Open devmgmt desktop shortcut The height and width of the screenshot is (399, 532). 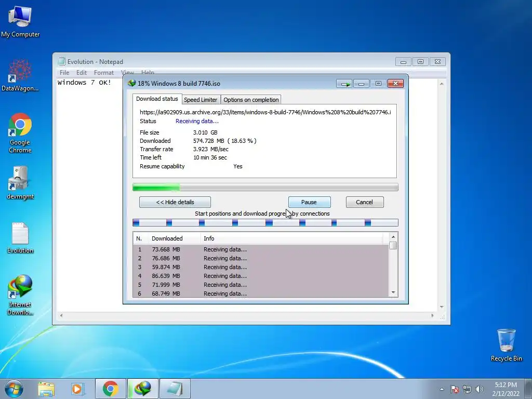(20, 183)
